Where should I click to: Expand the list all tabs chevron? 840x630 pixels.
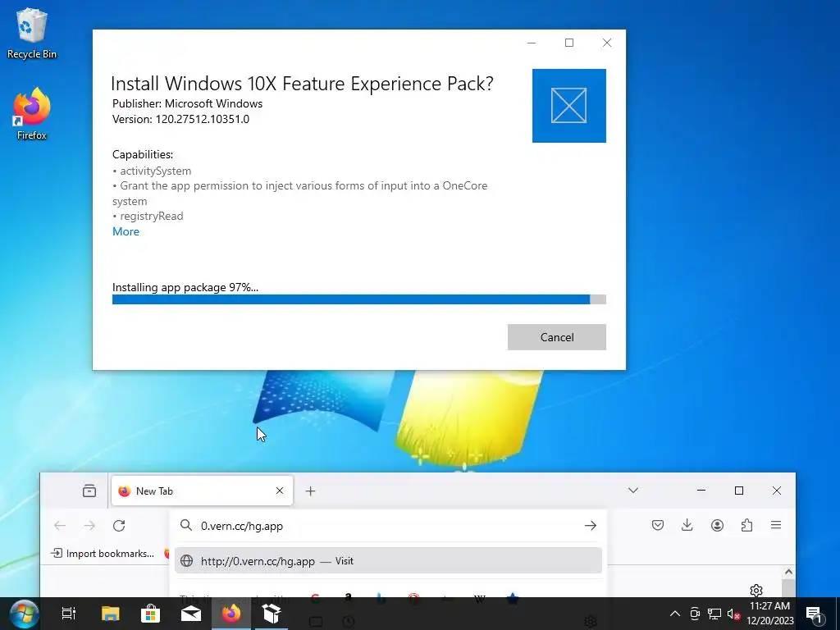pyautogui.click(x=633, y=491)
